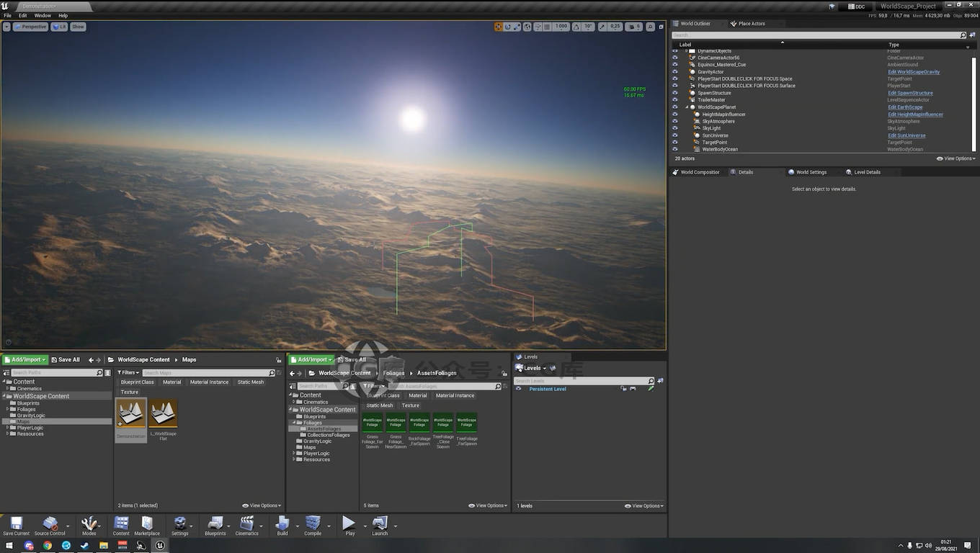Click the Build toolbar icon
Viewport: 980px width, 553px height.
pos(282,525)
